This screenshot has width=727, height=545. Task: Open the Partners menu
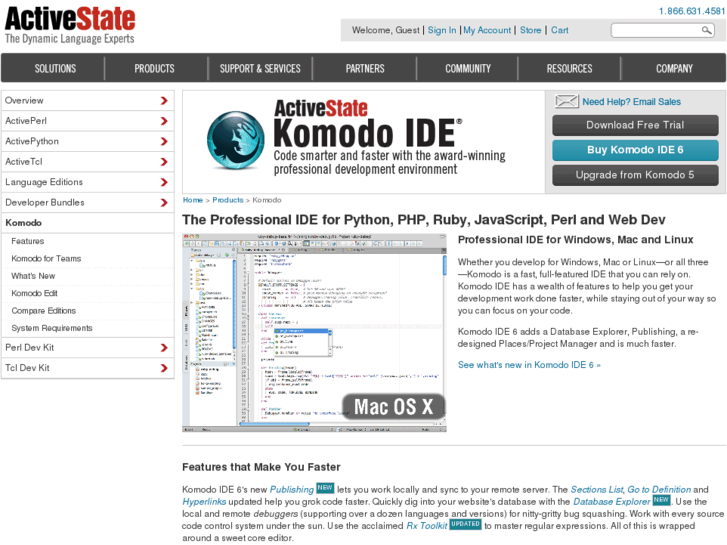[x=365, y=69]
